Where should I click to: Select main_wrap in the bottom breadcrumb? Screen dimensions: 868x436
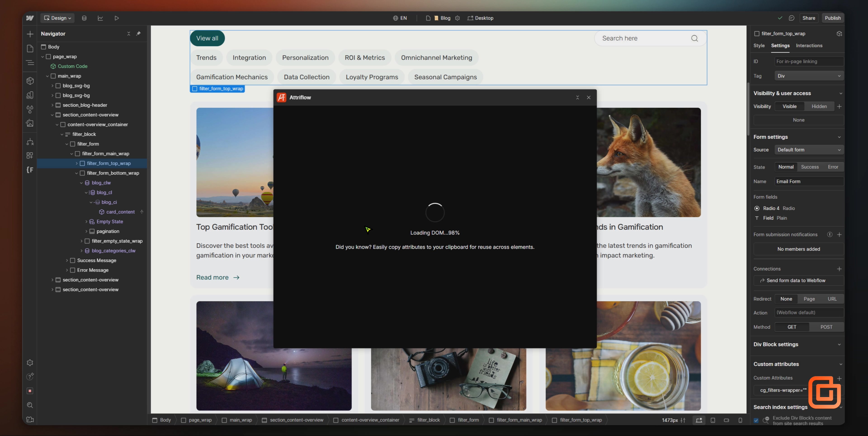(237, 420)
